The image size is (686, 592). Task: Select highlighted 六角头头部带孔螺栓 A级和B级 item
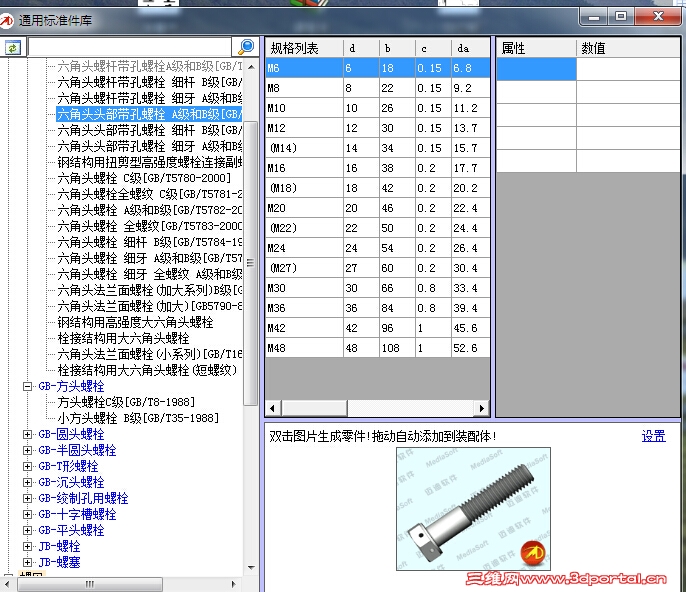point(150,114)
